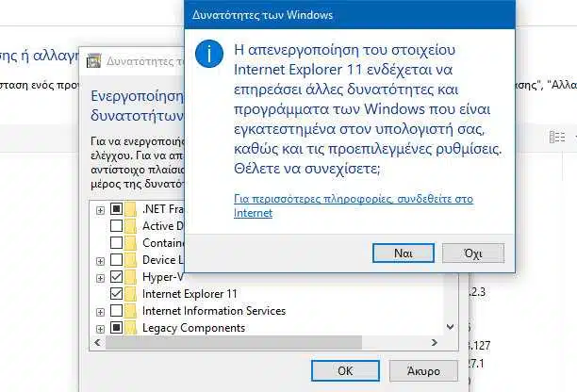Toggle the Hyper-V checkbox

point(116,276)
